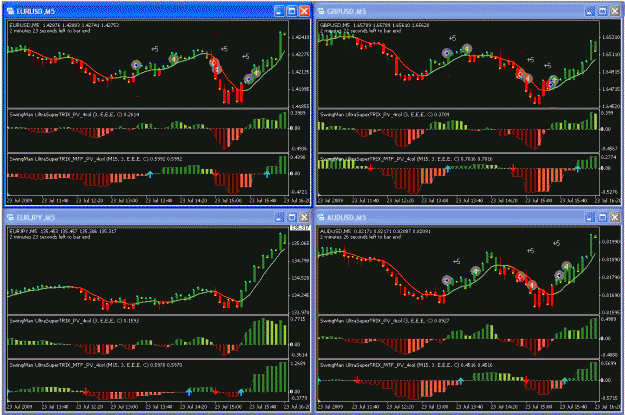Click the EURJPY,M5 OHLC header line in chart
This screenshot has height=415, width=625.
(x=63, y=231)
